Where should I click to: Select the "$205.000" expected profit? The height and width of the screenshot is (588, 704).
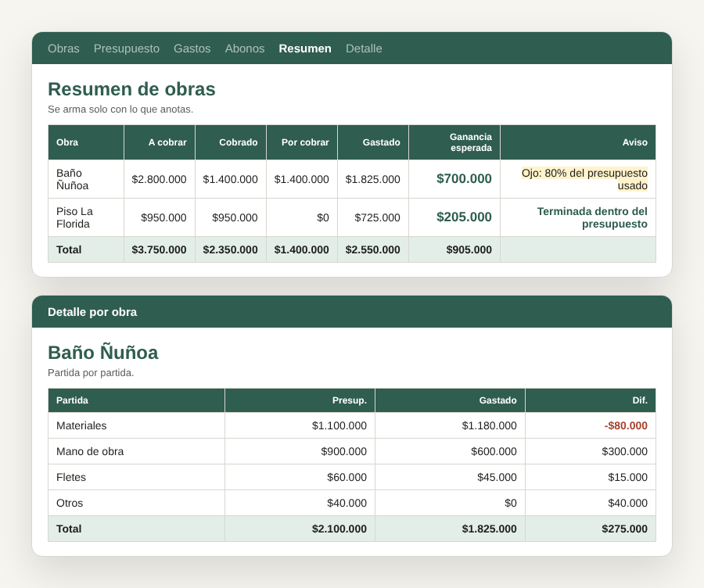pyautogui.click(x=464, y=217)
